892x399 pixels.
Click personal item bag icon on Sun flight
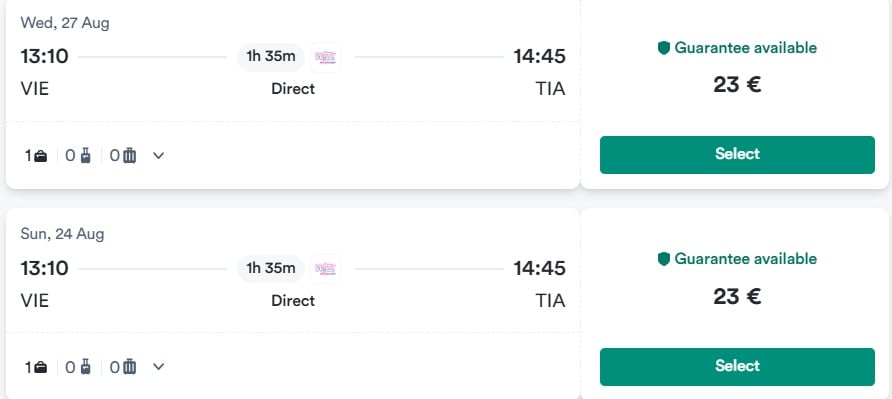(x=41, y=368)
